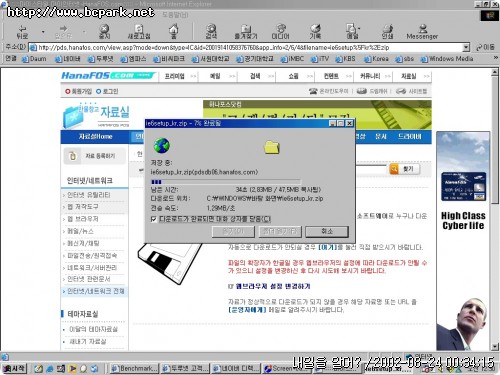Click the [운영자에게] mail link
The image size is (500, 375).
click(247, 310)
